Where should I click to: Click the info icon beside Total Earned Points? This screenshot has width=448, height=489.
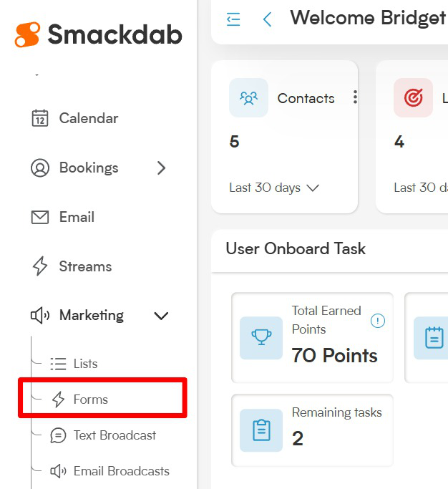coord(378,321)
